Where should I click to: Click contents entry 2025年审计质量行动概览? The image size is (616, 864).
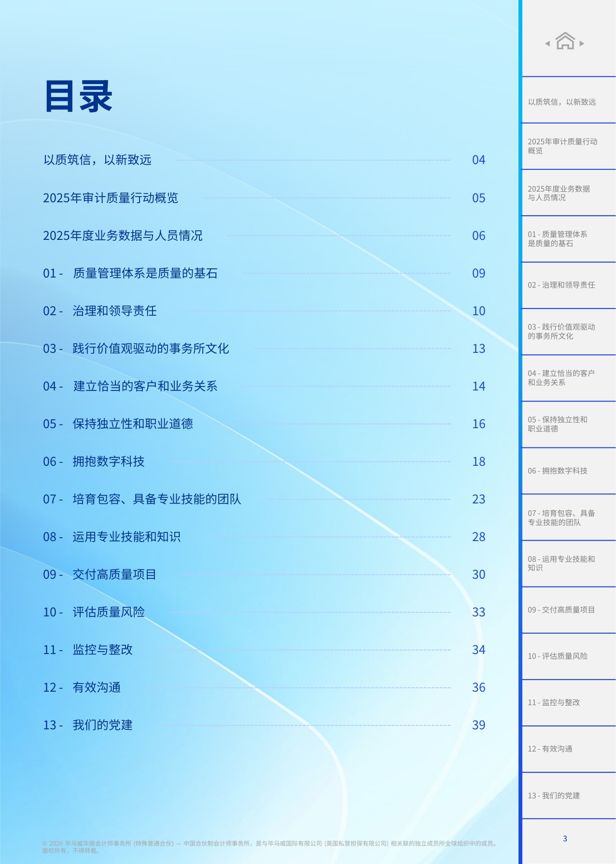pyautogui.click(x=111, y=198)
